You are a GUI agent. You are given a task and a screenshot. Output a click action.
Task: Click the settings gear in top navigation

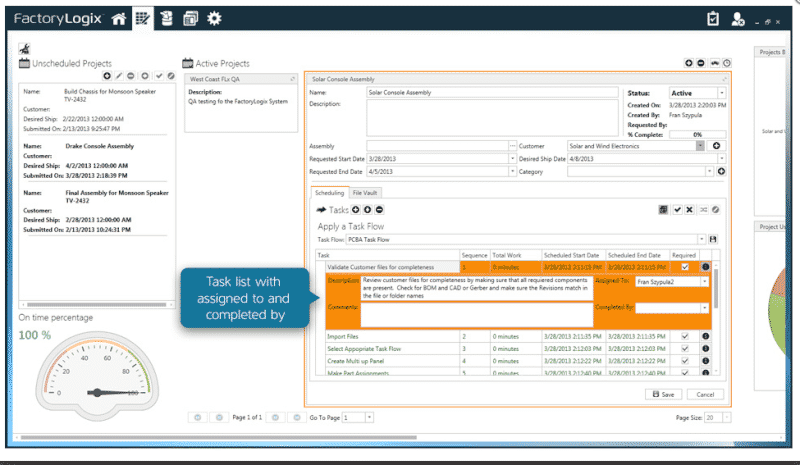tap(214, 18)
